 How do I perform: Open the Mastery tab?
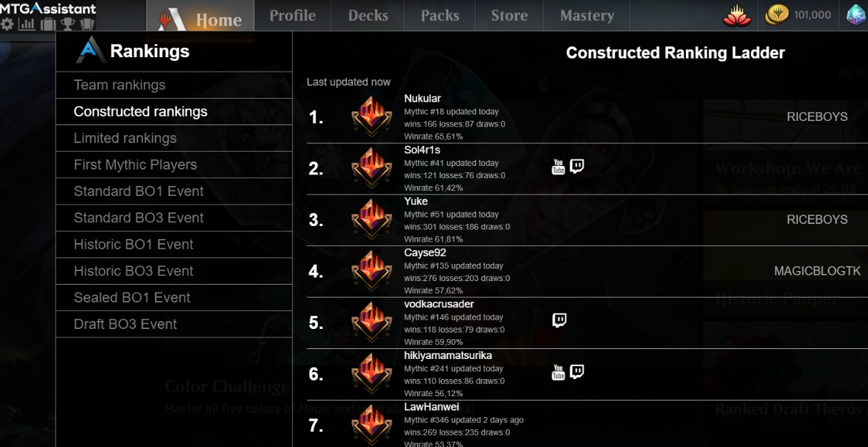point(587,16)
